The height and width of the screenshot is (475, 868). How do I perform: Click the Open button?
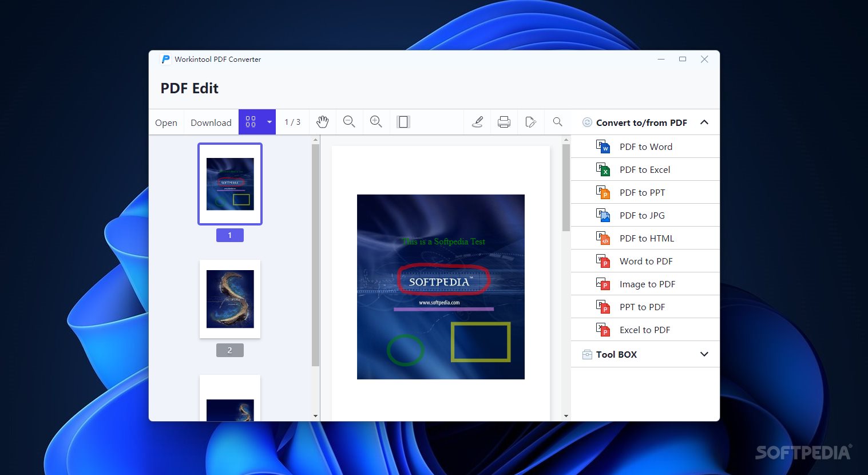click(166, 122)
